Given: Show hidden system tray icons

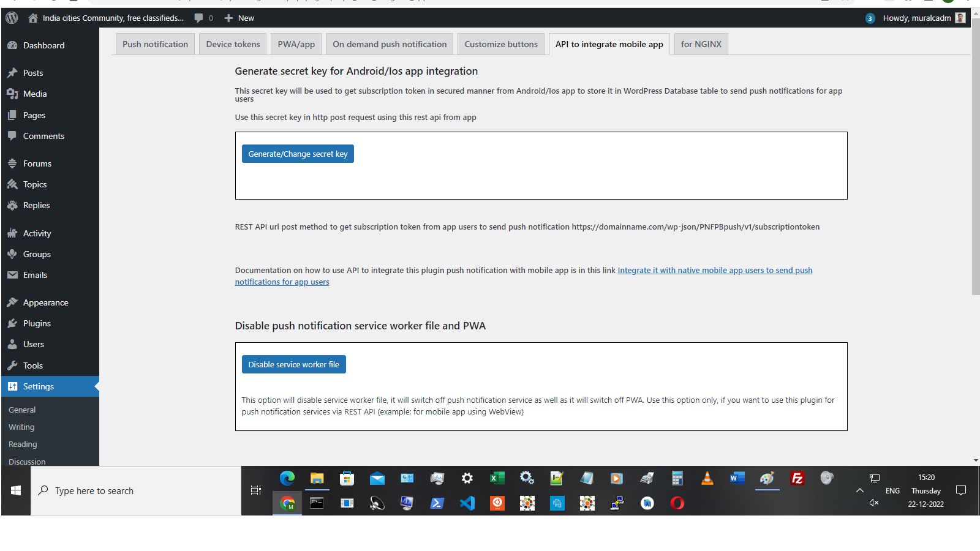Looking at the screenshot, I should coord(860,490).
